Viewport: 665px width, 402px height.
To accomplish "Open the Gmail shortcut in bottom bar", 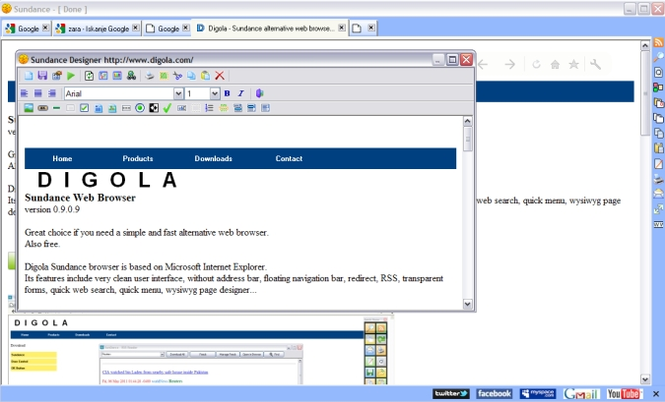I will click(x=581, y=394).
